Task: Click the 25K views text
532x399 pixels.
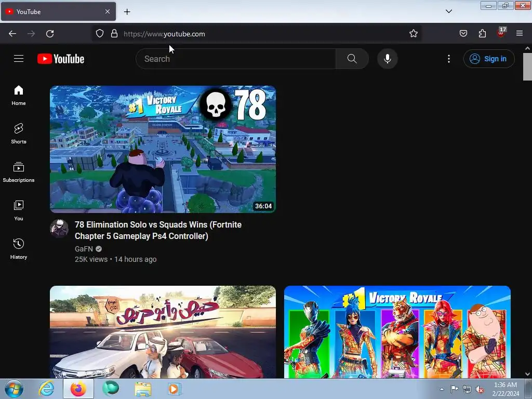Action: tap(91, 259)
